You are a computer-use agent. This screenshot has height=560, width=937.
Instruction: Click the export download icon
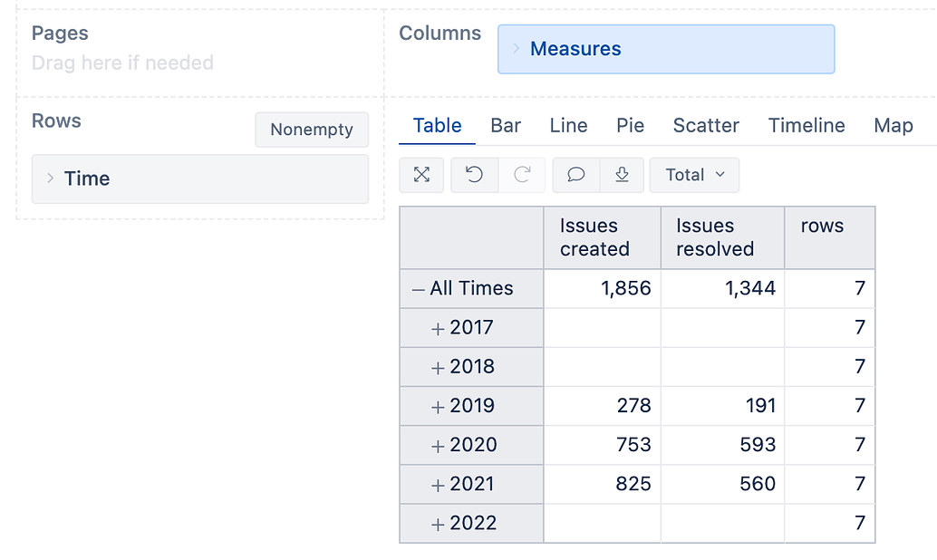[x=622, y=175]
